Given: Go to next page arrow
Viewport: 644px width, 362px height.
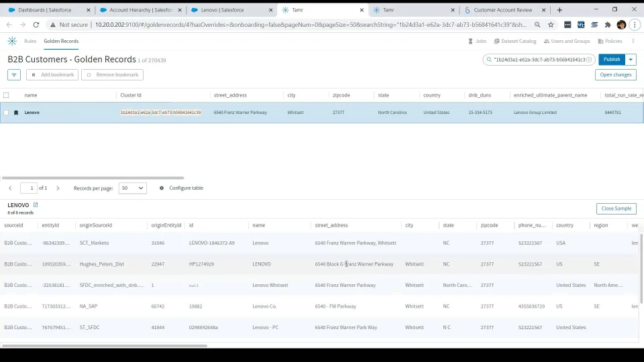Looking at the screenshot, I should pos(58,188).
